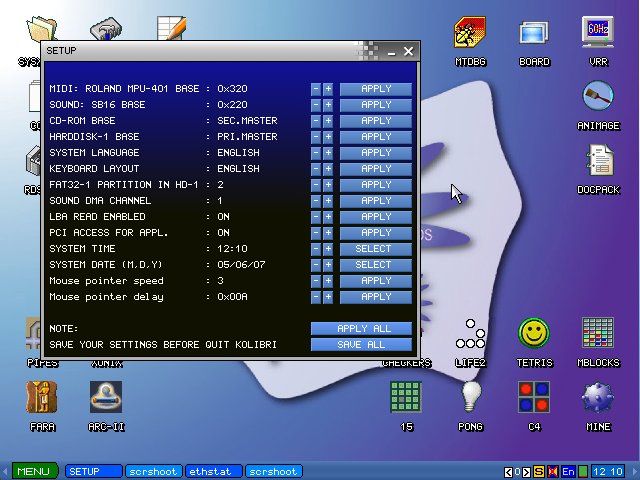Click SAVE ALL to store settings
This screenshot has width=640, height=480.
[x=361, y=345]
